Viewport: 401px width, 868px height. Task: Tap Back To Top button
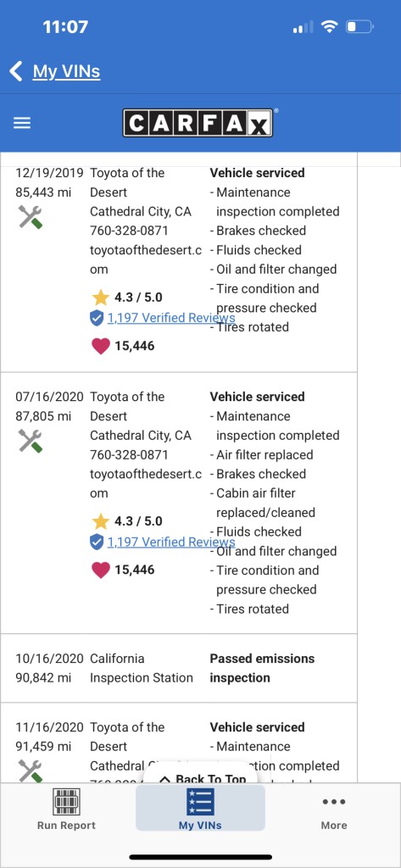pos(202,778)
